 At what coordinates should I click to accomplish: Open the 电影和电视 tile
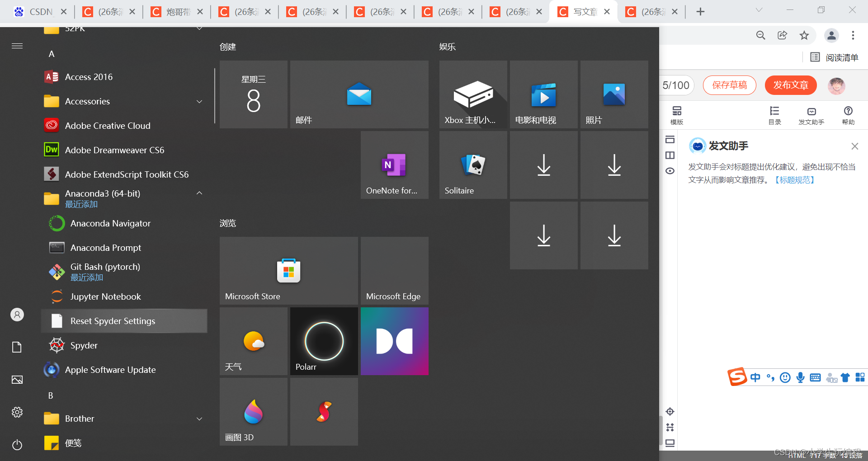click(544, 94)
